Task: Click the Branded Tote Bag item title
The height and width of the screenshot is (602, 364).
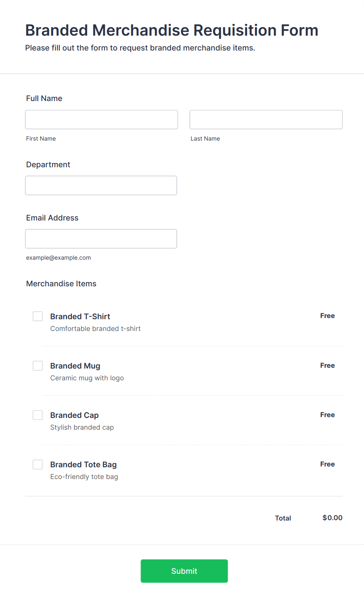Action: click(x=83, y=465)
